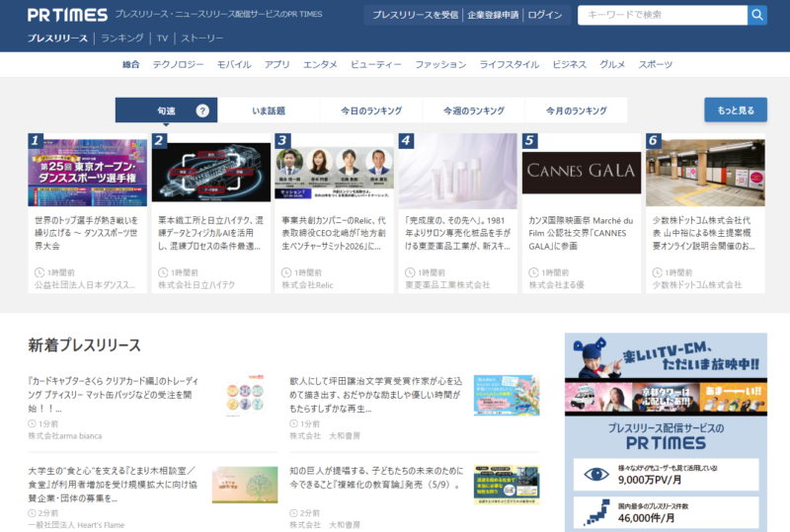Image resolution: width=790 pixels, height=532 pixels.
Task: Open 企業登録申請 link
Action: click(x=493, y=15)
